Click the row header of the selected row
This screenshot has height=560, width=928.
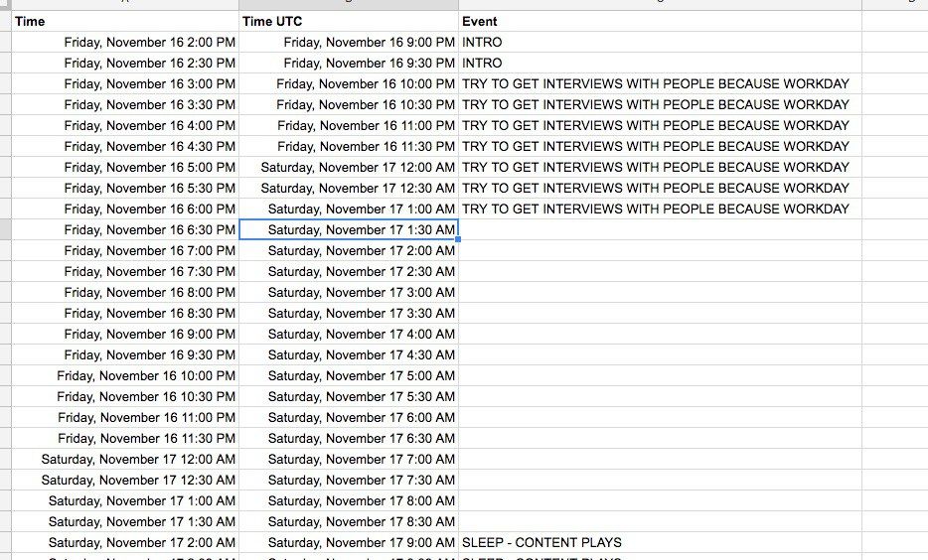[5, 229]
